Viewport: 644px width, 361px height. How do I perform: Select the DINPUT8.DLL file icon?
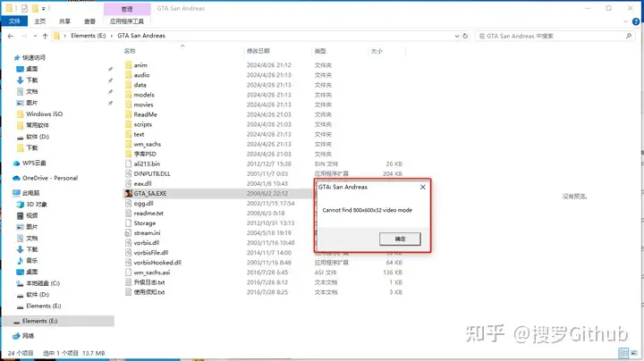(128, 173)
